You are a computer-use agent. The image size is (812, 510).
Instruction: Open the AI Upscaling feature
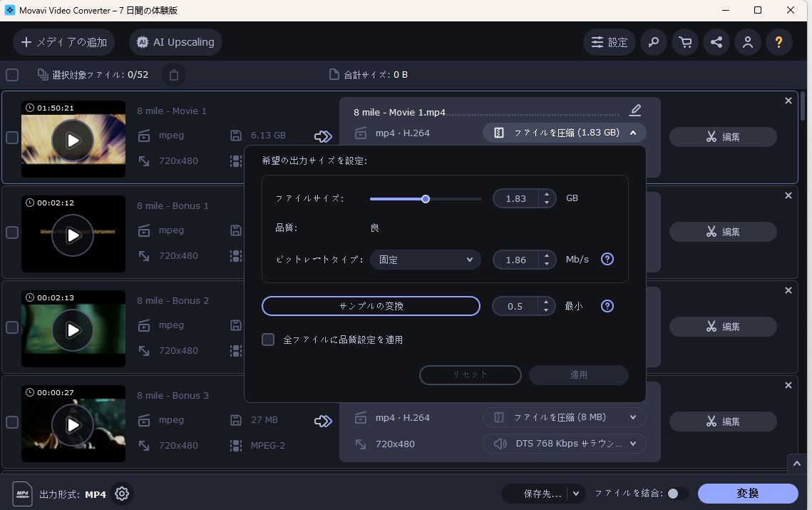[x=175, y=42]
